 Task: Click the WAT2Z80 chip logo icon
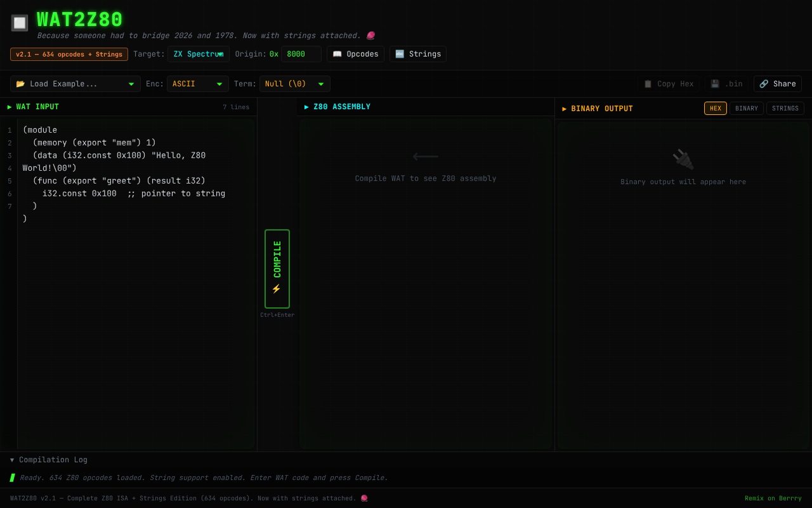point(20,23)
